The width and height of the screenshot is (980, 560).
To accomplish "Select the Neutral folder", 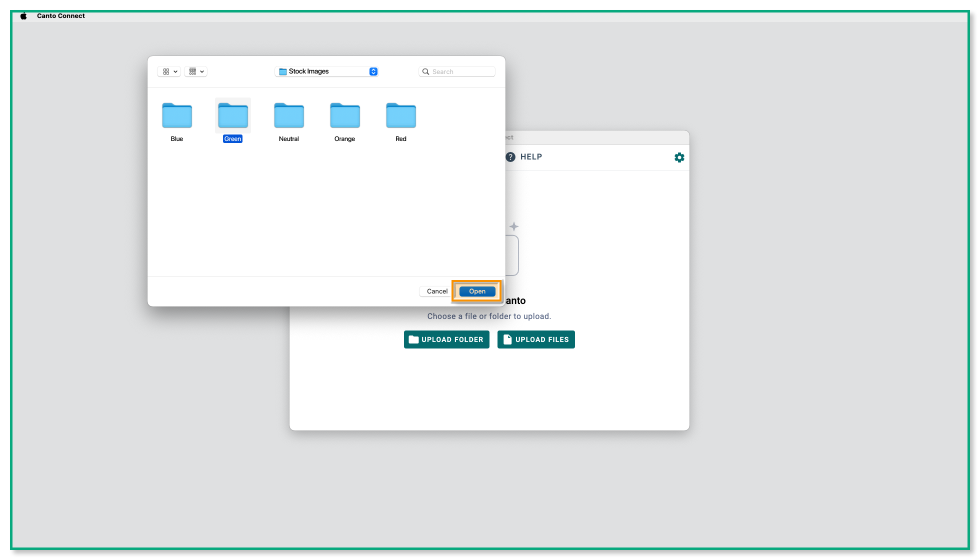I will tap(288, 115).
